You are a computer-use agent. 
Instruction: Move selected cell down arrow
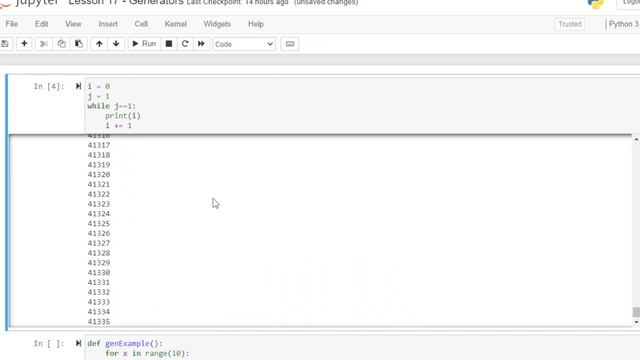click(116, 44)
